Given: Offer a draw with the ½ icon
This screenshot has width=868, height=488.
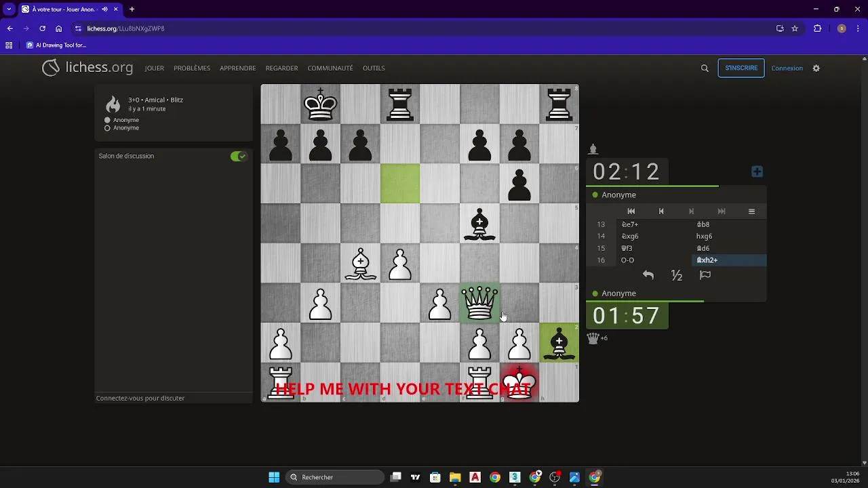Looking at the screenshot, I should click(677, 275).
